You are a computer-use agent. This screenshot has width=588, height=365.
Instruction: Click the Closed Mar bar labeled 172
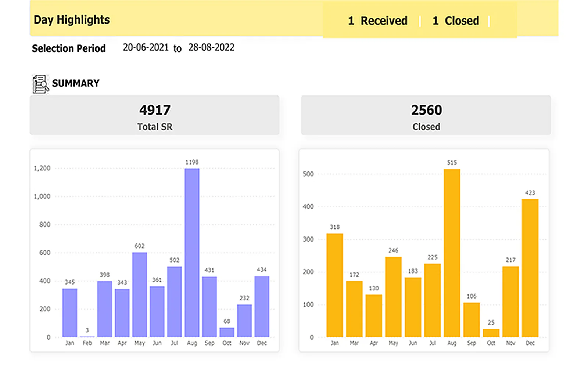point(354,309)
